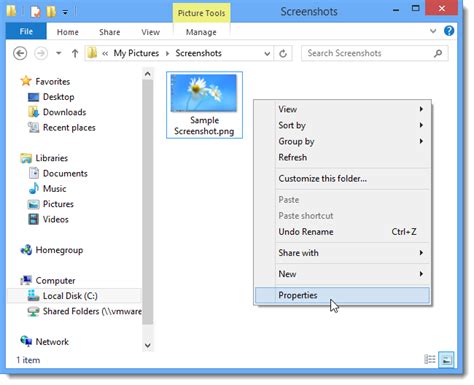Open Customize Quick Access Toolbar dropdown
474x385 pixels.
[65, 13]
